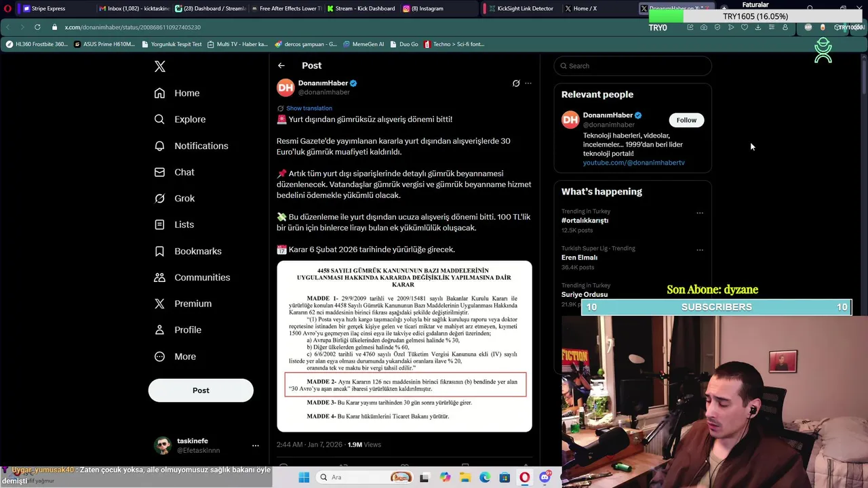Open the X logo home icon

point(159,66)
